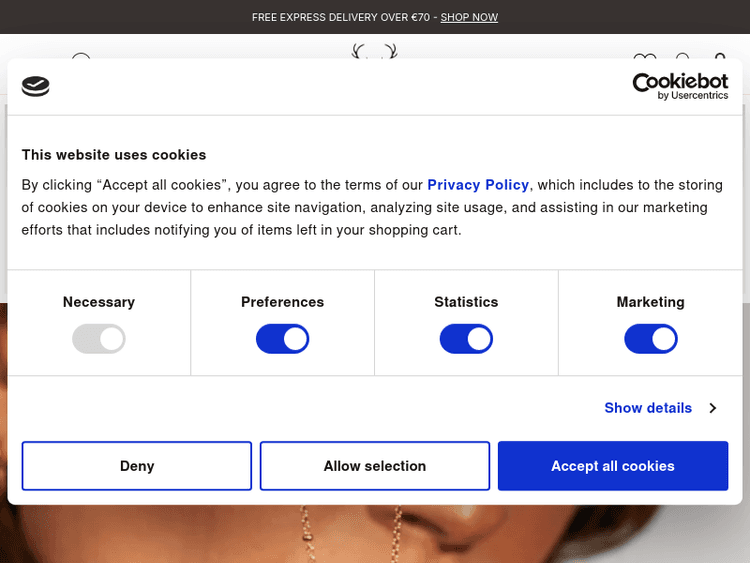Image resolution: width=750 pixels, height=563 pixels.
Task: Click the search magnifier icon in header
Action: click(x=683, y=59)
